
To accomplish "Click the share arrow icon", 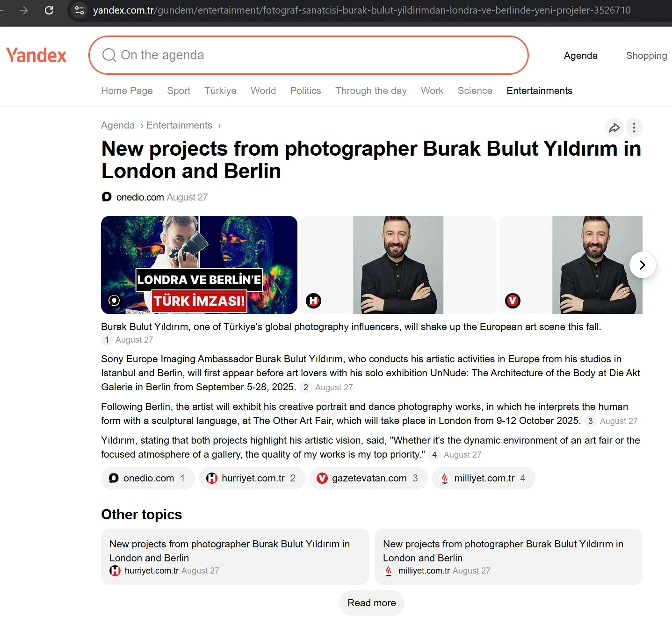I will coord(614,128).
